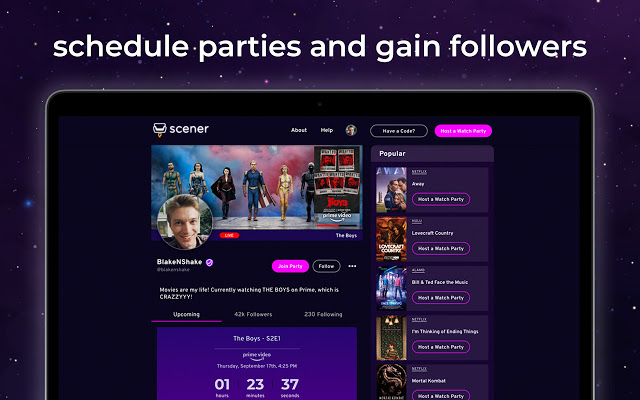This screenshot has width=640, height=400.
Task: Click the Have a Code? button
Action: coord(399,131)
